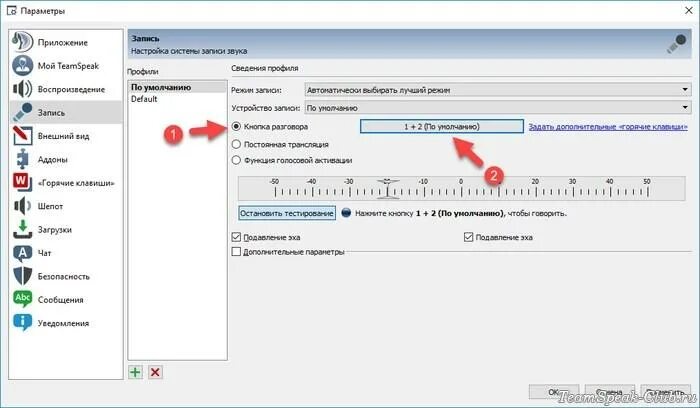This screenshot has width=700, height=408.
Task: Open the «Горячие клавиши» W key icon
Action: tap(22, 183)
